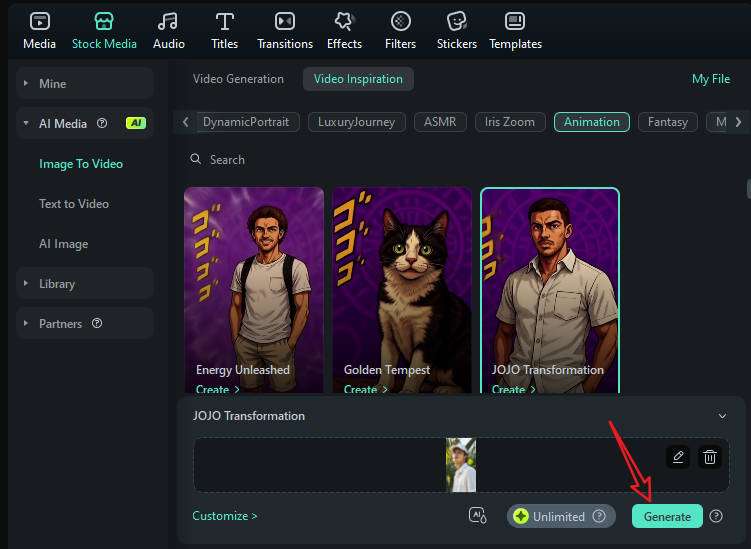Open the Transitions tab
Image resolution: width=751 pixels, height=549 pixels.
(x=285, y=31)
